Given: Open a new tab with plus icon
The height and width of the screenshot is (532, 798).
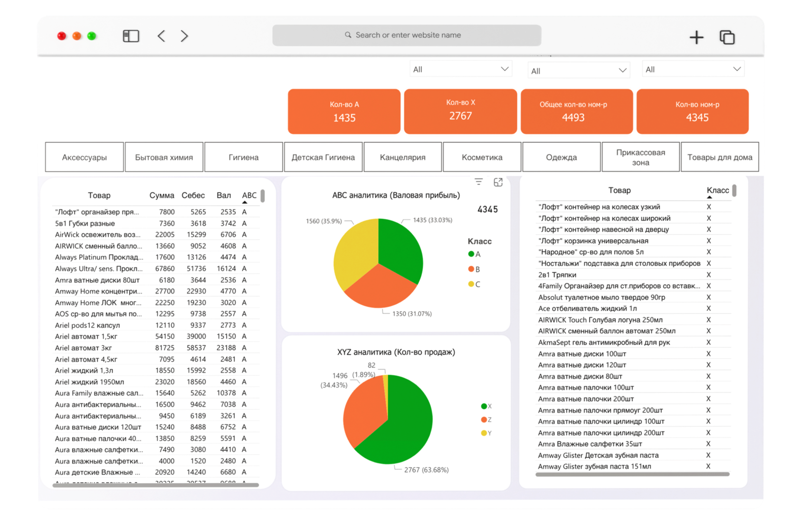Looking at the screenshot, I should click(x=696, y=37).
